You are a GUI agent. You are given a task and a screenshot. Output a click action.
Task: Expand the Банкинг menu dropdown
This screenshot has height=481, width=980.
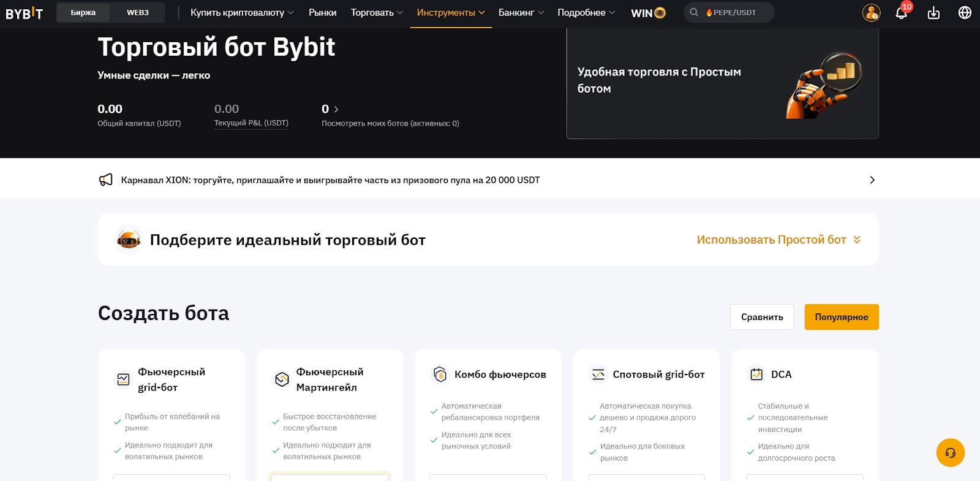click(x=521, y=12)
